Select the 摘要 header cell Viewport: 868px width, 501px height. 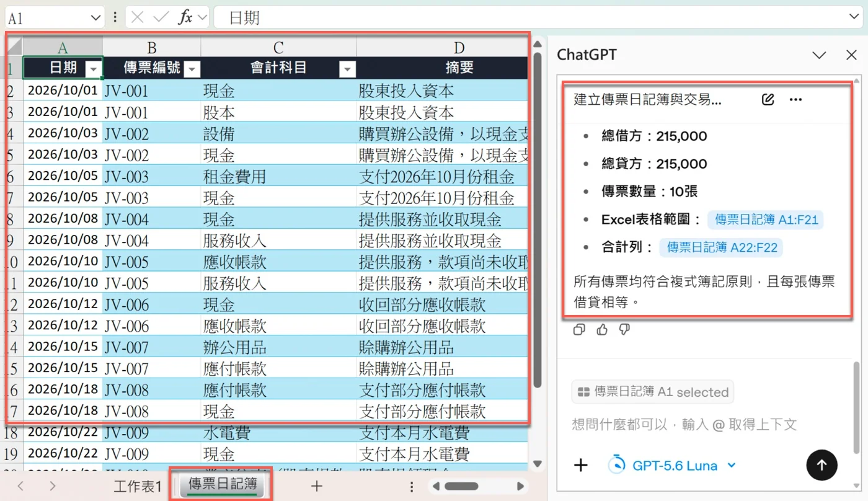(x=441, y=68)
